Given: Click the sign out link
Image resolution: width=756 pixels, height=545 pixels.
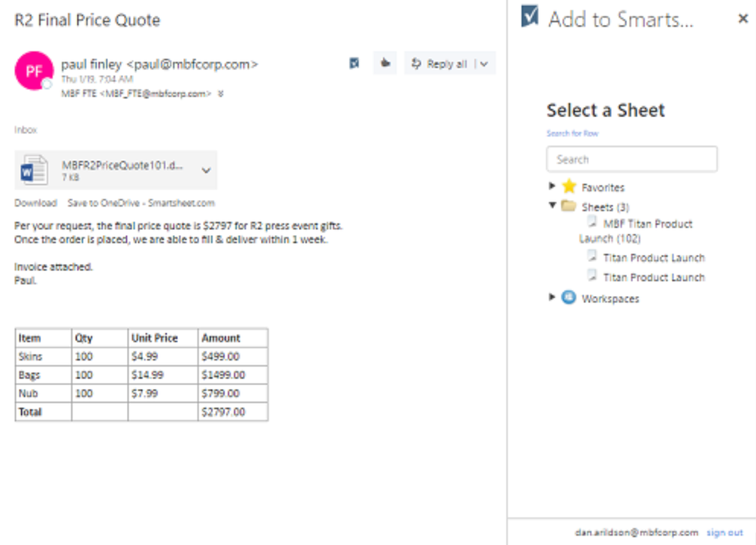Looking at the screenshot, I should tap(724, 532).
